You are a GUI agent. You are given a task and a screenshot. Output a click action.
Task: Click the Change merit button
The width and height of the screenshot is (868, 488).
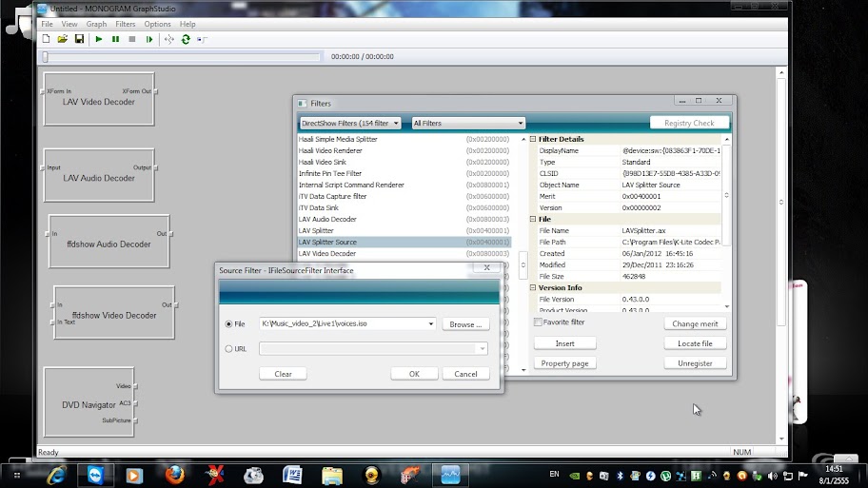696,323
